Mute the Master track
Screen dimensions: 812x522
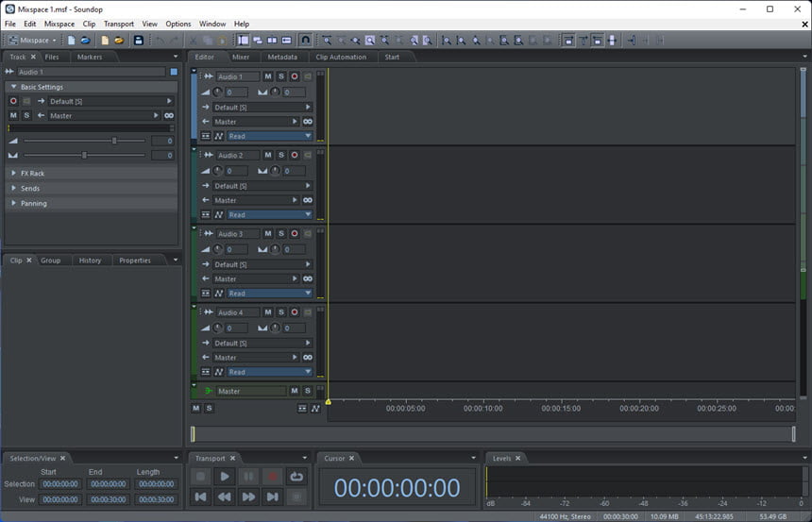pyautogui.click(x=295, y=391)
